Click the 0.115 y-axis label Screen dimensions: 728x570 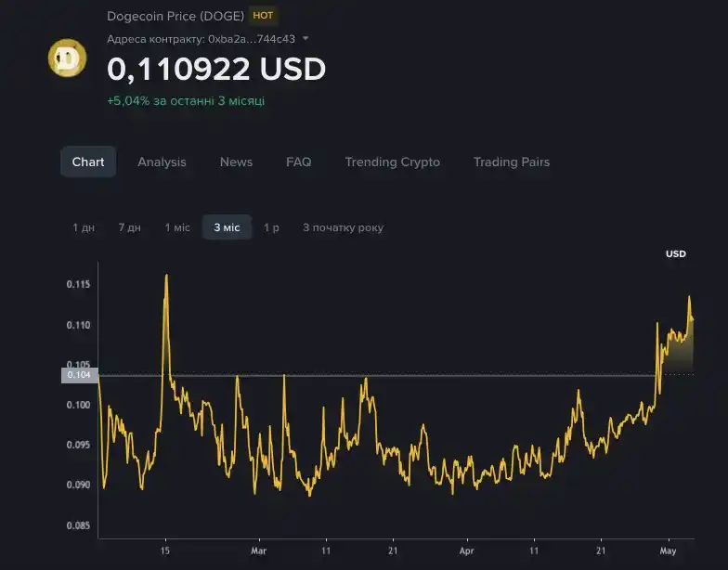(78, 284)
